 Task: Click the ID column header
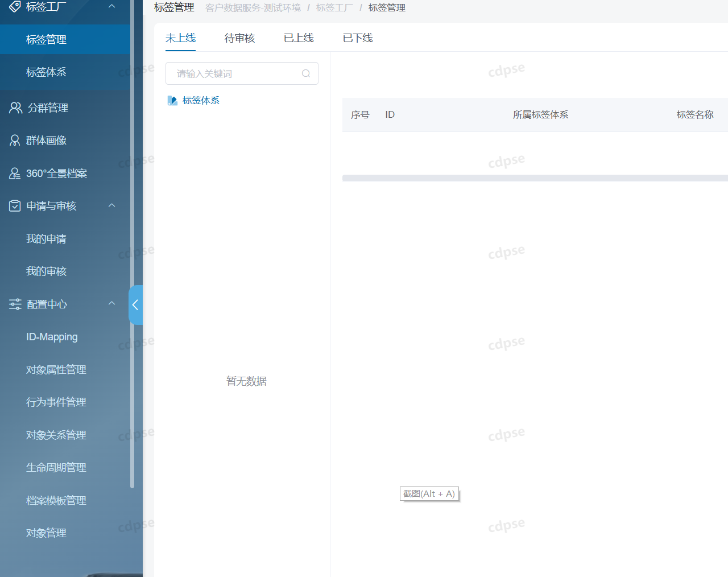(390, 115)
